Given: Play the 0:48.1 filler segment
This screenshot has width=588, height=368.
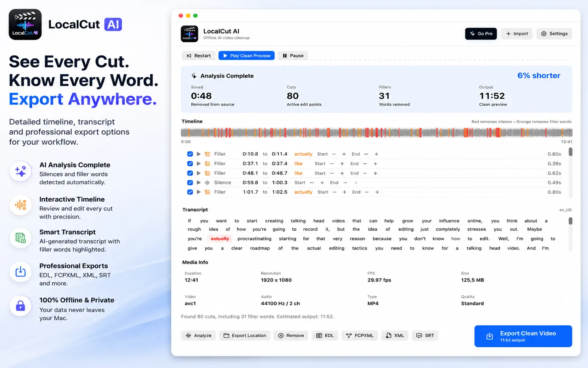Looking at the screenshot, I should [199, 173].
